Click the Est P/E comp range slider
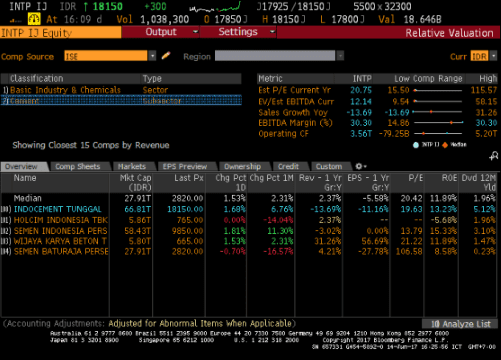This screenshot has height=360, width=501. pyautogui.click(x=438, y=90)
